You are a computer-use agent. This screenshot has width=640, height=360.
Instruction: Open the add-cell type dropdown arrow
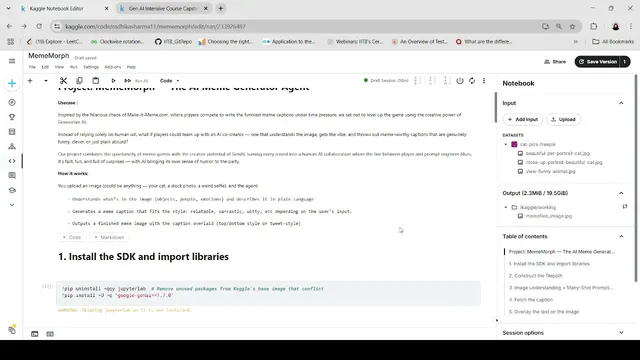pyautogui.click(x=46, y=81)
